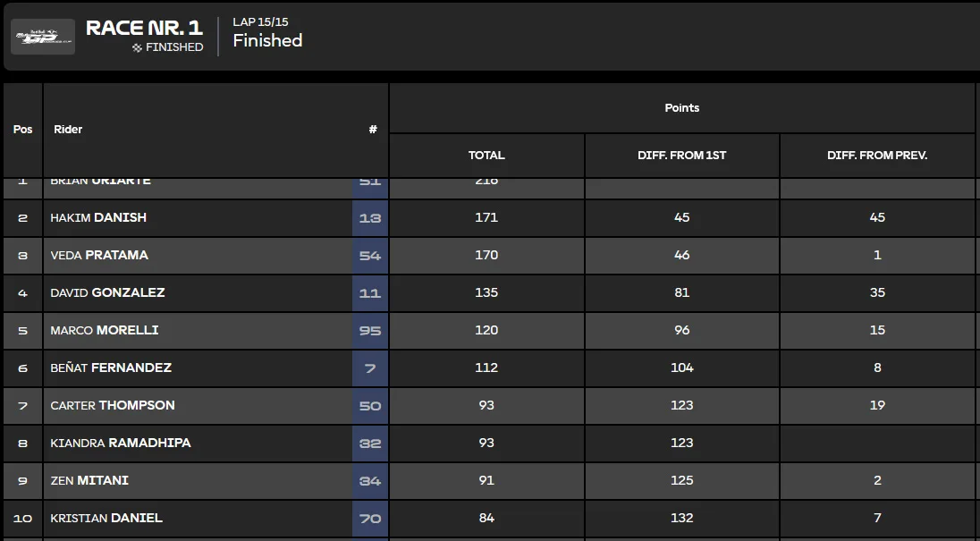Sort by DIFF. FROM PREV. column header
Screen dimensions: 980x541
(x=877, y=155)
